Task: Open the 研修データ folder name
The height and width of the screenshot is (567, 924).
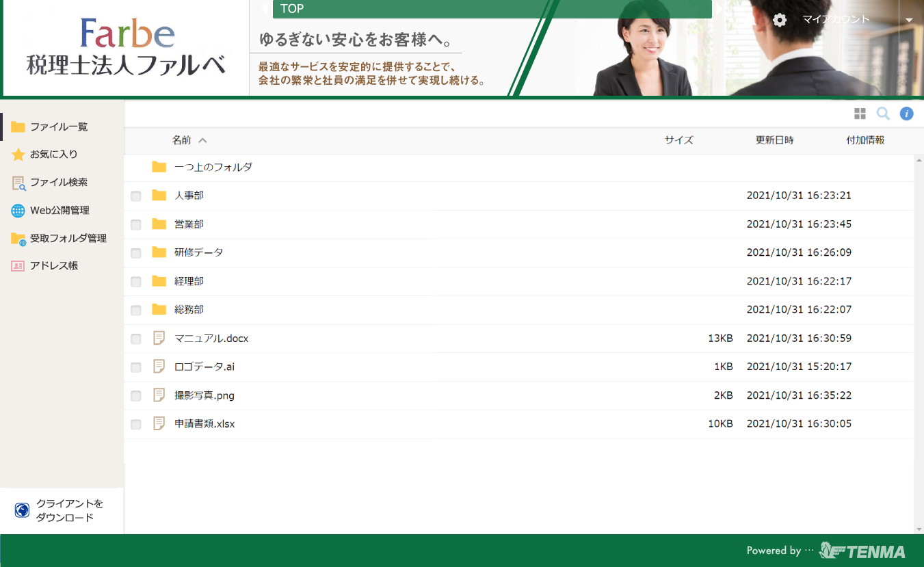Action: click(199, 252)
